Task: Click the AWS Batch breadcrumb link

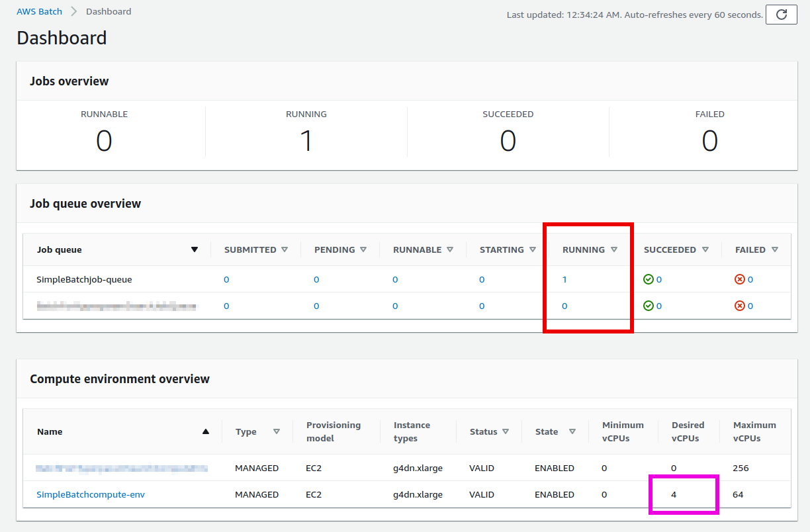Action: click(x=39, y=11)
